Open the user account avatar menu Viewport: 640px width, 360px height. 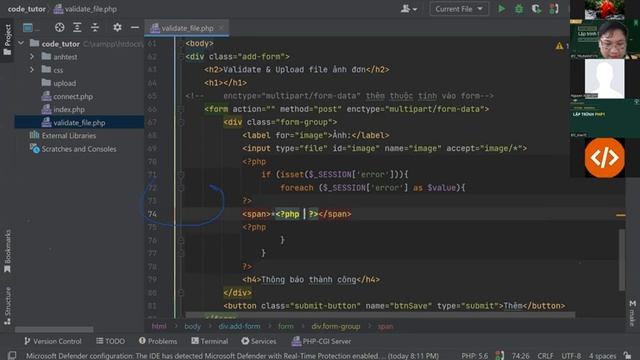[409, 9]
